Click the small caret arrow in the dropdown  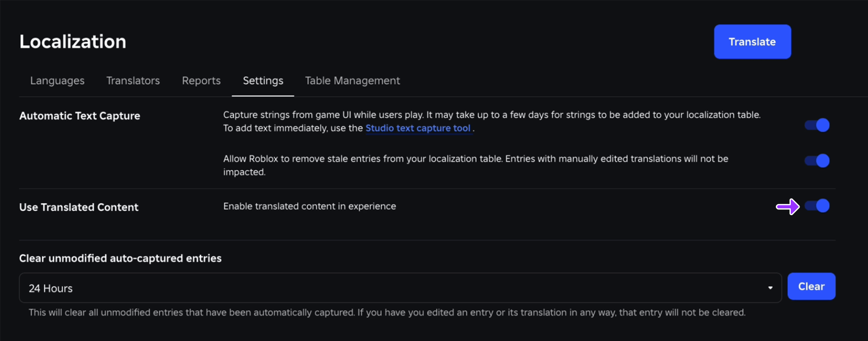770,288
